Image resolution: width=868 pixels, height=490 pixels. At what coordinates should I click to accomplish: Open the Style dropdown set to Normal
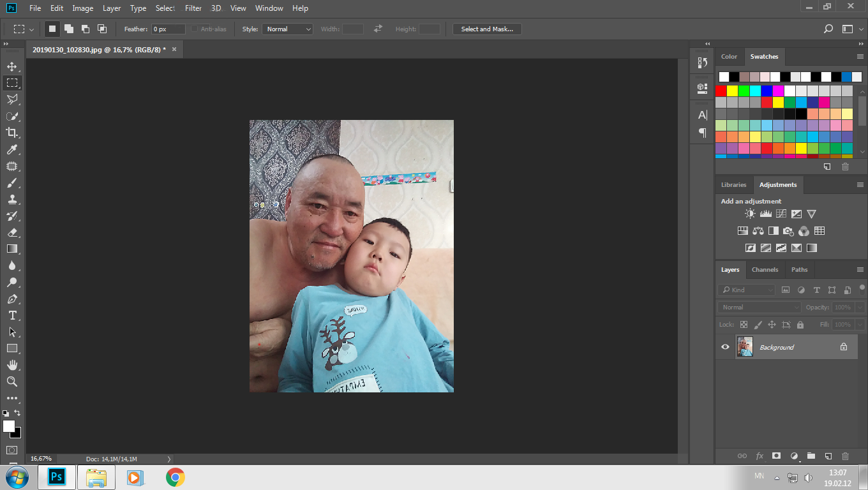287,29
